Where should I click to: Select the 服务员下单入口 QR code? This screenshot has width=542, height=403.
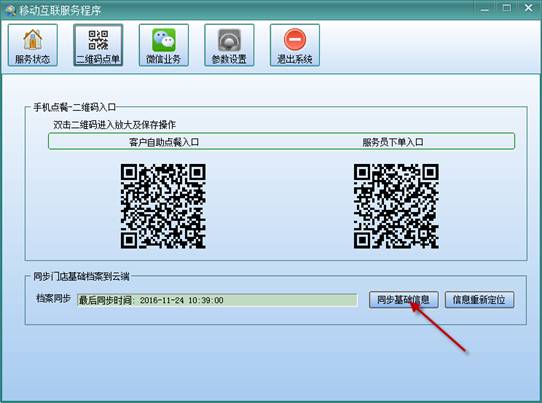(396, 206)
